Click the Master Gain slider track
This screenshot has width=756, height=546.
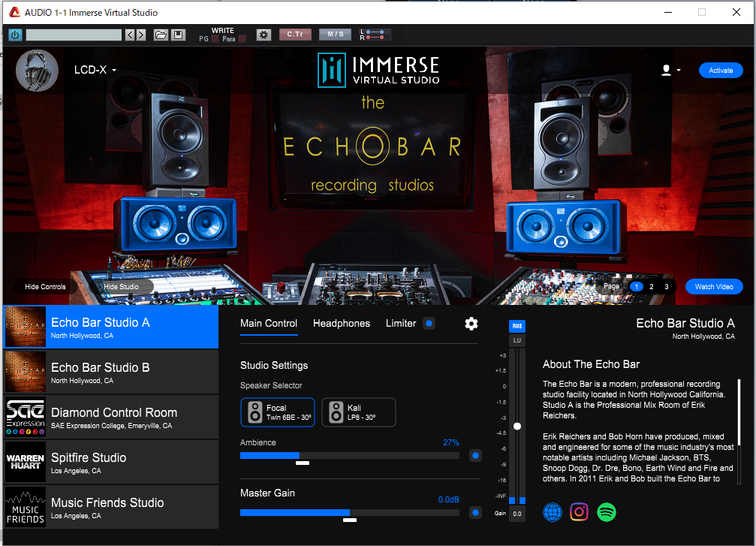pos(350,512)
